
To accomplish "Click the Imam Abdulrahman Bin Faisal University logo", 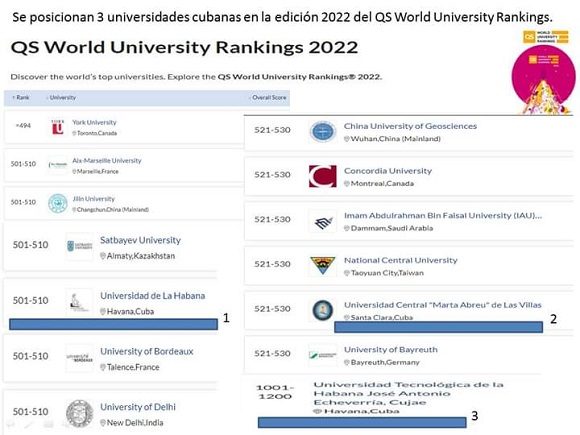I will (x=323, y=222).
